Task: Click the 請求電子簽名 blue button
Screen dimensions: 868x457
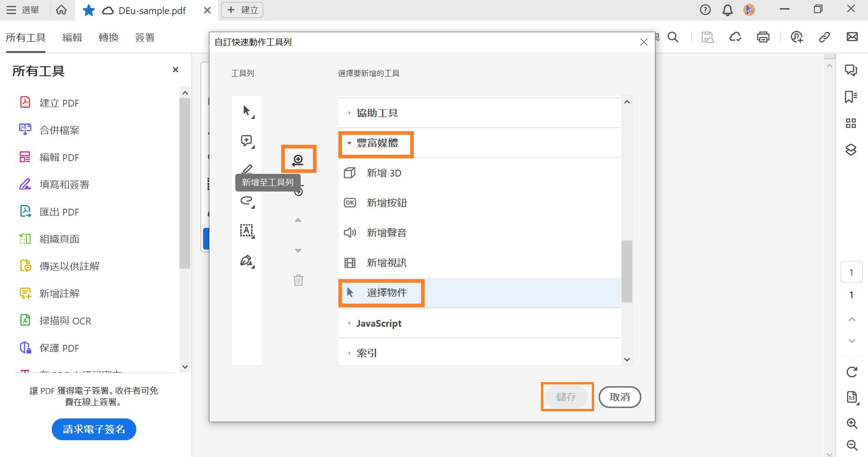Action: (x=94, y=429)
